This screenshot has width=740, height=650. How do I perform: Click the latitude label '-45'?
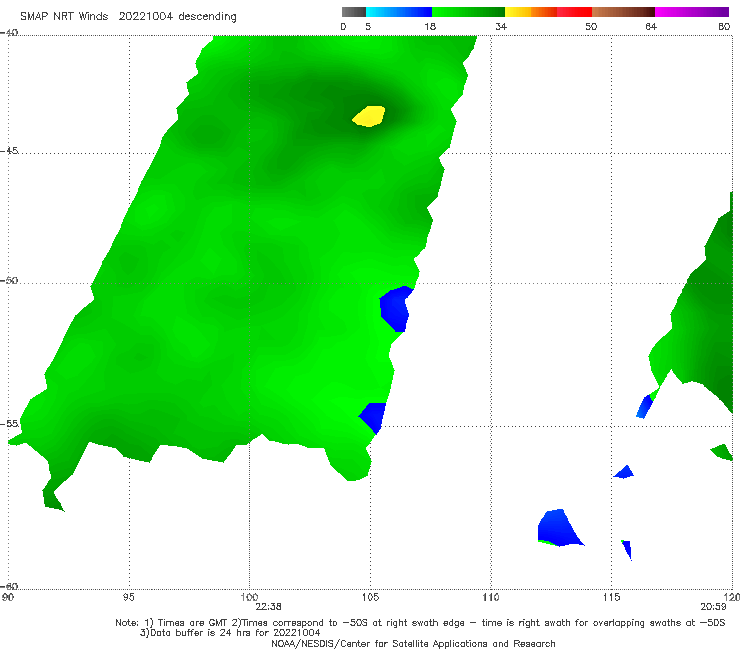[9, 151]
